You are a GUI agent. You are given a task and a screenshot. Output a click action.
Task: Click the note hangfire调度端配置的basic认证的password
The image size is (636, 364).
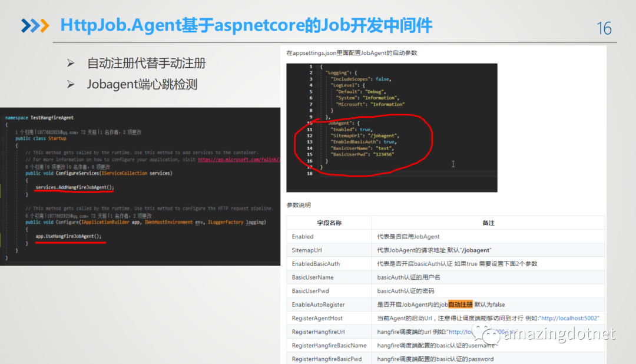(x=435, y=359)
